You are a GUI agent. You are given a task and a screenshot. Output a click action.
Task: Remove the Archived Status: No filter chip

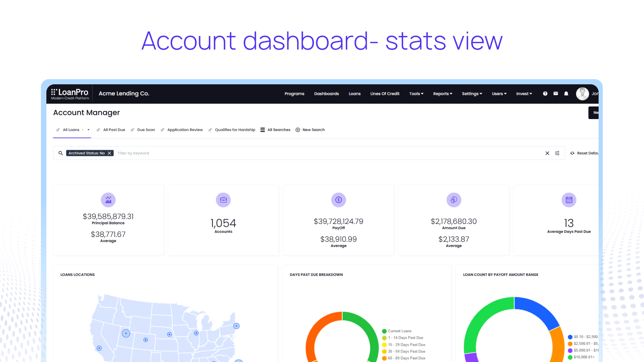pyautogui.click(x=109, y=153)
